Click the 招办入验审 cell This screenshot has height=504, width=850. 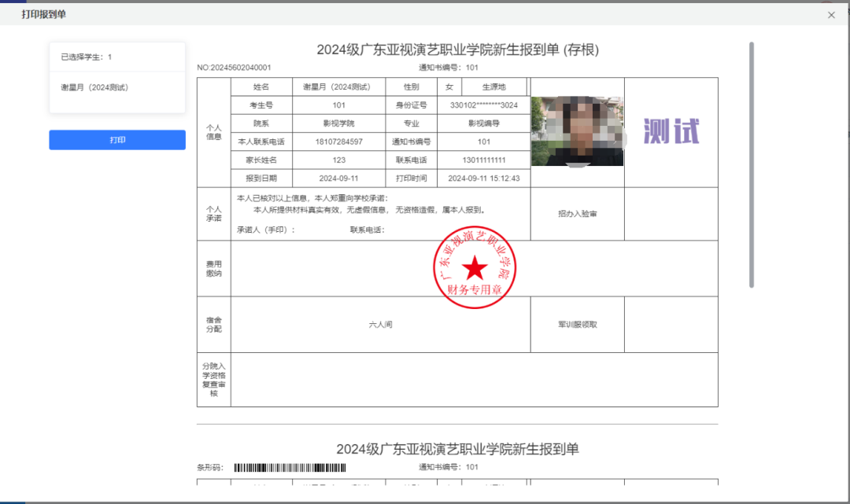pyautogui.click(x=577, y=214)
